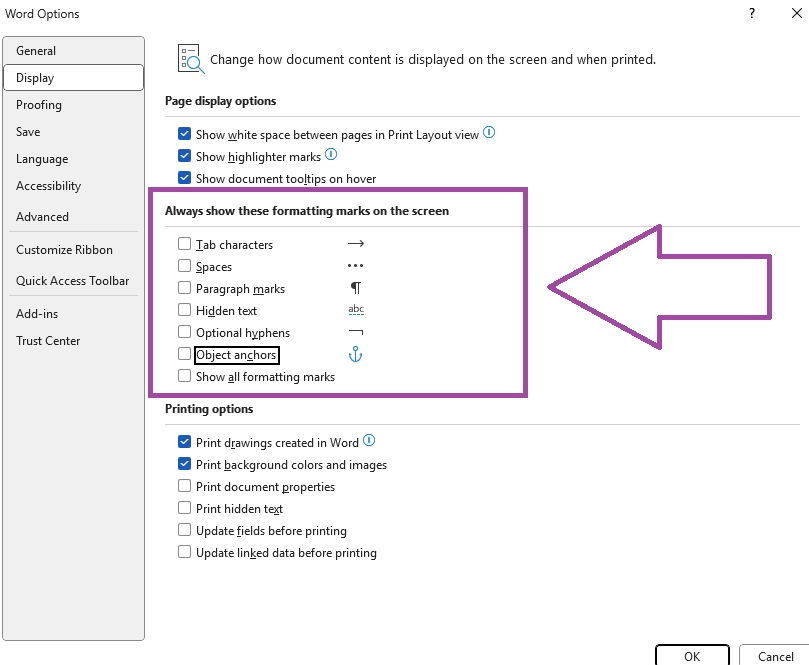Click the optional hyphen symbol
809x665 pixels.
point(356,332)
